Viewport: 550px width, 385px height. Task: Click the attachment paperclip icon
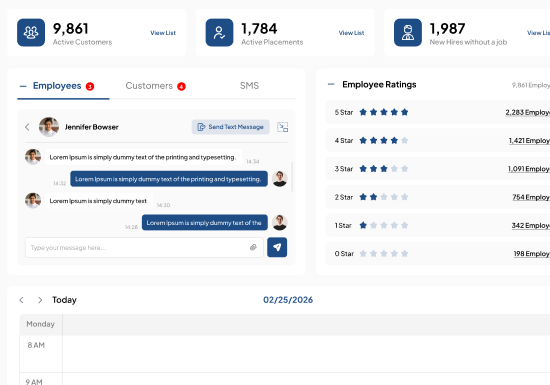click(253, 247)
